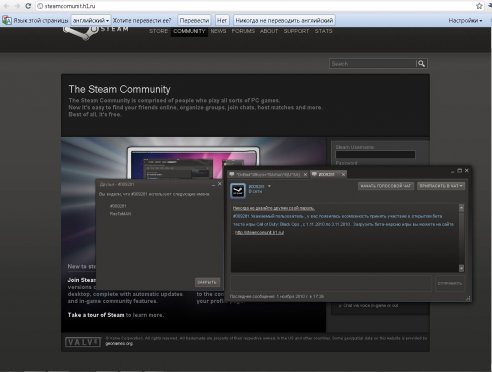Image resolution: width=492 pixels, height=372 pixels.
Task: Click the scroll-up arrow of chat scrollbar
Action: click(461, 207)
